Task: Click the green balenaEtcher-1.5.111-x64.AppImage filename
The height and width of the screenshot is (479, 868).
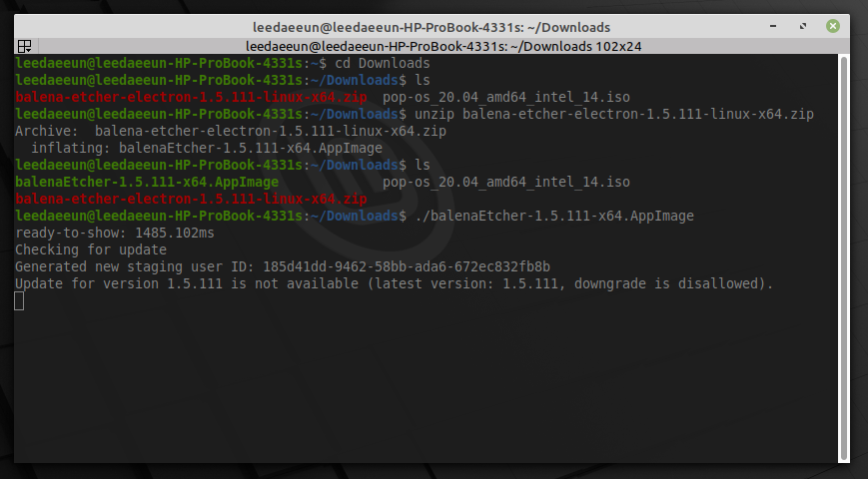Action: (147, 182)
